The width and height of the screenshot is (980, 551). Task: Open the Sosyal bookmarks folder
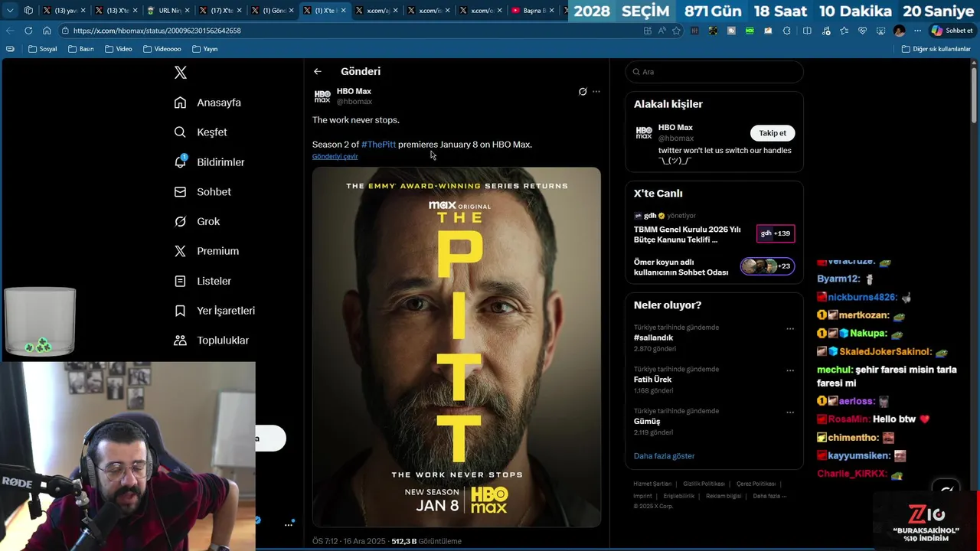tap(43, 49)
